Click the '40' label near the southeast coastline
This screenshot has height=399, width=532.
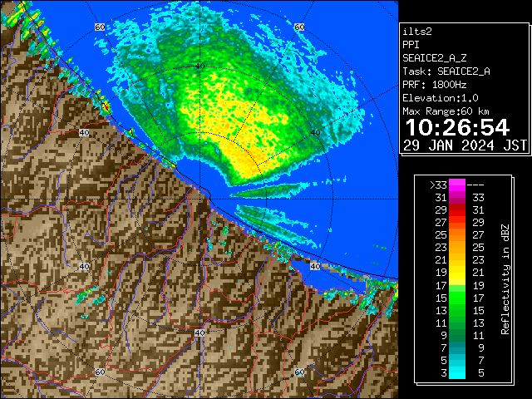click(315, 266)
